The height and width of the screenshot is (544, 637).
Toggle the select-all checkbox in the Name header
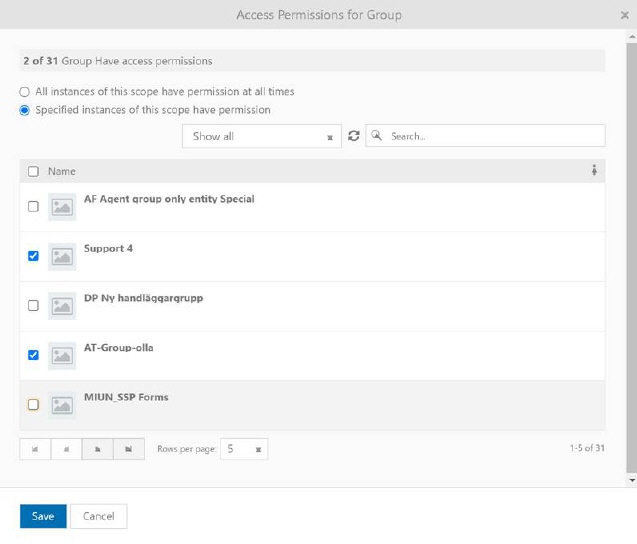click(33, 171)
